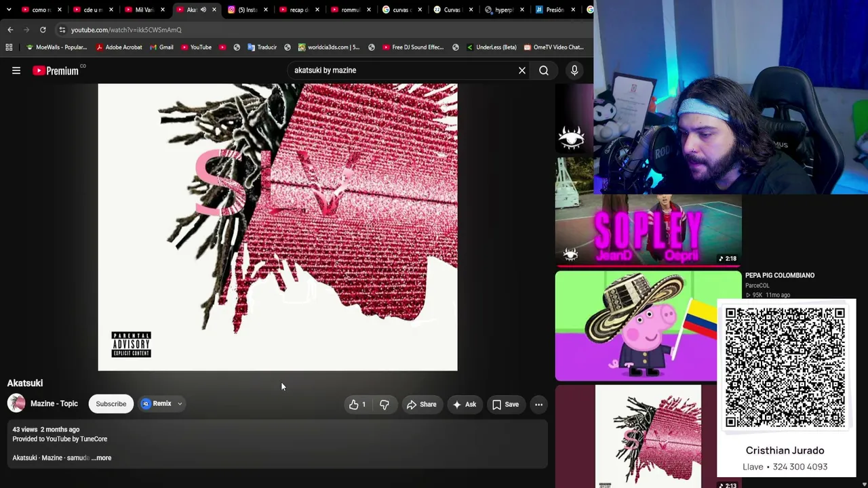Open the YouTube labeled bookmark
Screen dimensions: 868x488
(196, 47)
